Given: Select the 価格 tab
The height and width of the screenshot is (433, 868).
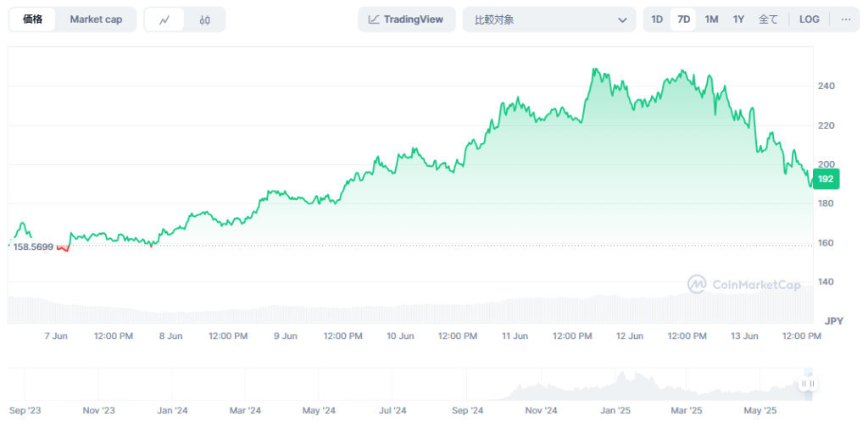Looking at the screenshot, I should tap(33, 19).
